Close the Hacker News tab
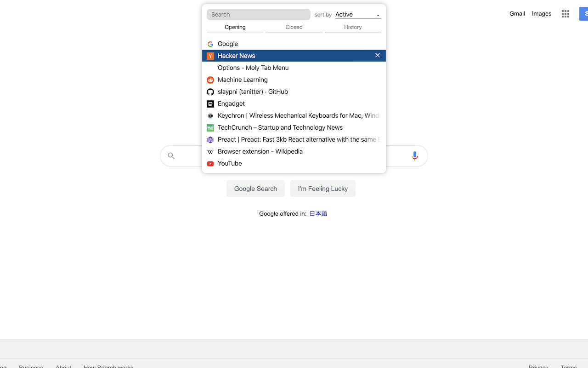The height and width of the screenshot is (368, 588). [x=378, y=55]
